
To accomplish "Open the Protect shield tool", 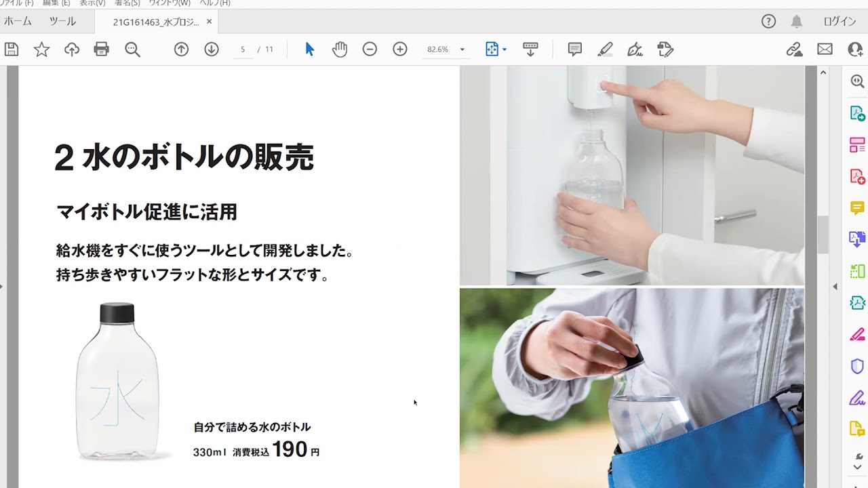I will tap(857, 367).
